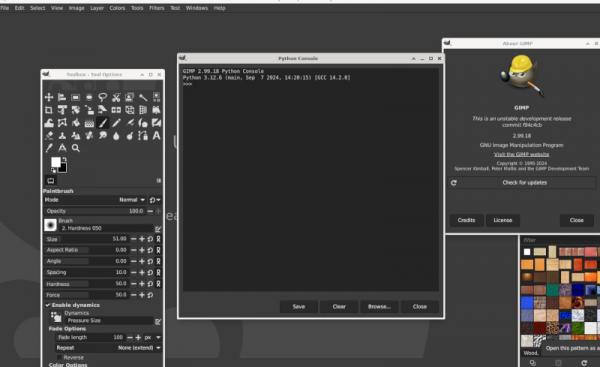600x367 pixels.
Task: Open the Tool Options panel configure menu
Action: (158, 181)
